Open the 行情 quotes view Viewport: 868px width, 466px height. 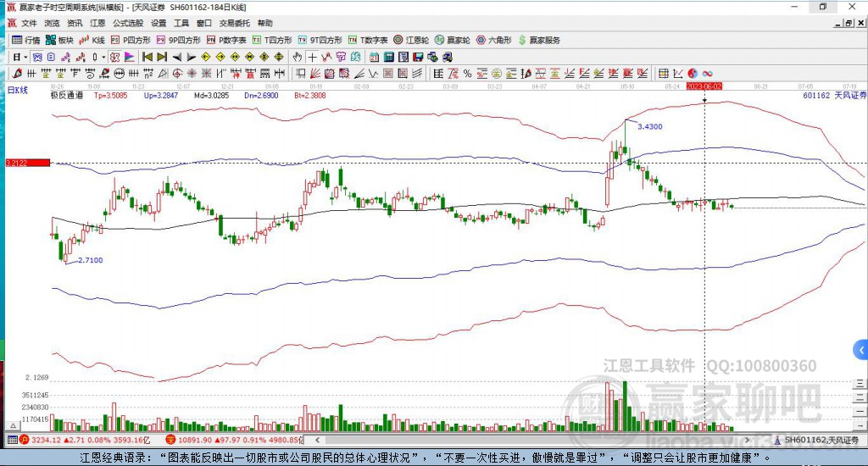[26, 40]
